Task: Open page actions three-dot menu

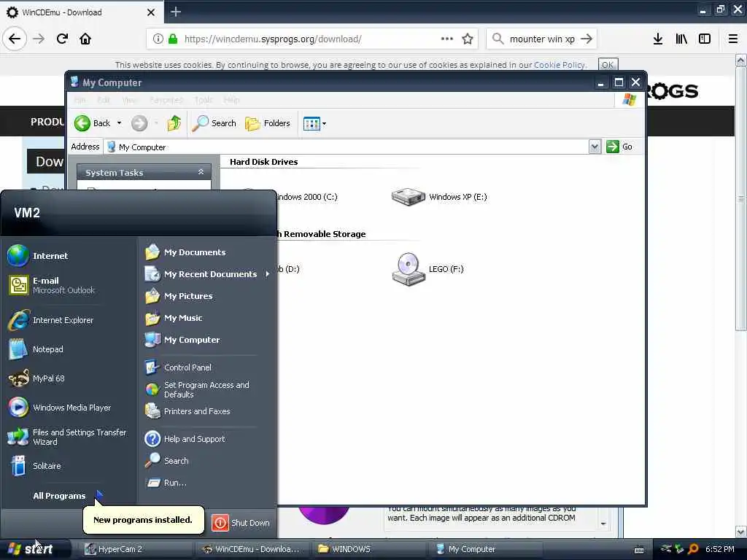Action: pyautogui.click(x=447, y=39)
